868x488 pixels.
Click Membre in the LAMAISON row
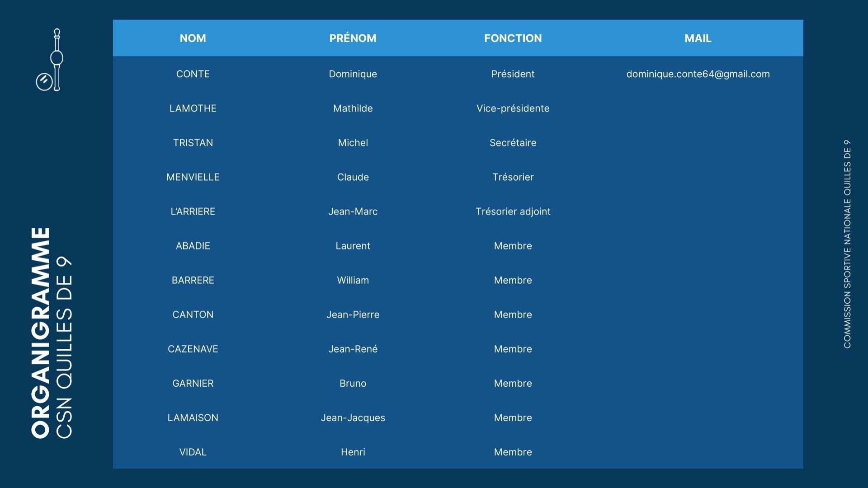(513, 418)
